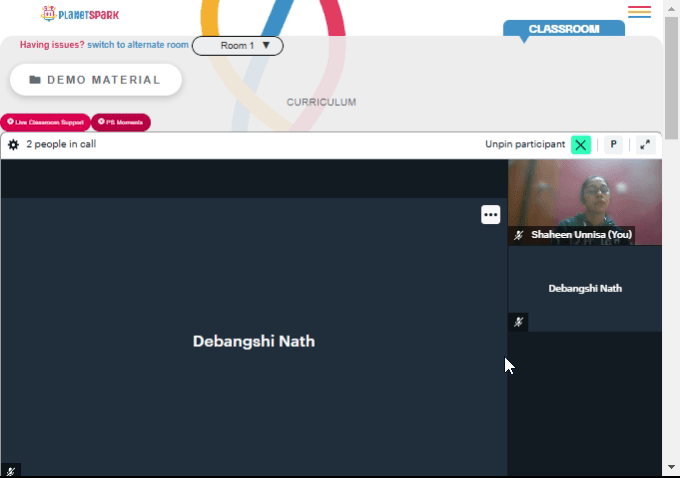Click the page scrollbar down arrow

point(671,467)
